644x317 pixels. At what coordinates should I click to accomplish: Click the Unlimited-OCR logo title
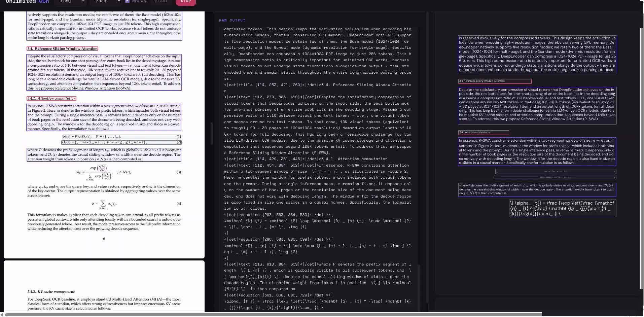pos(27,2)
